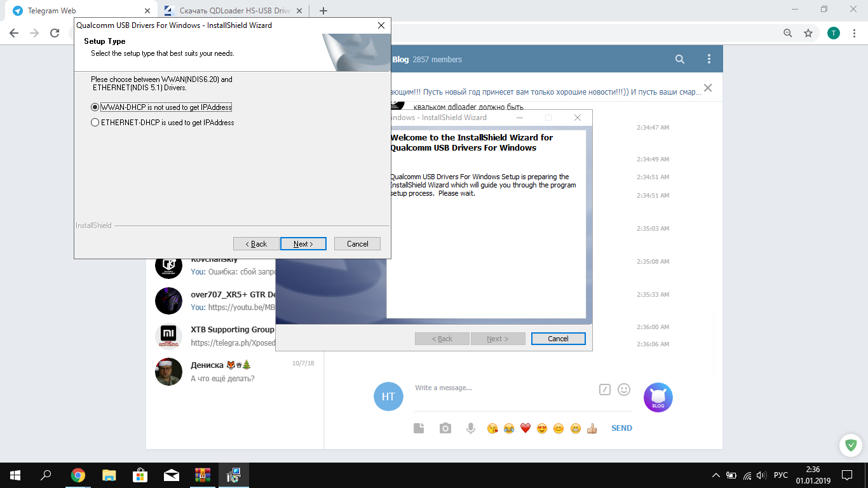Screen dimensions: 868x488
Task: Click SEND to post message
Action: point(621,428)
